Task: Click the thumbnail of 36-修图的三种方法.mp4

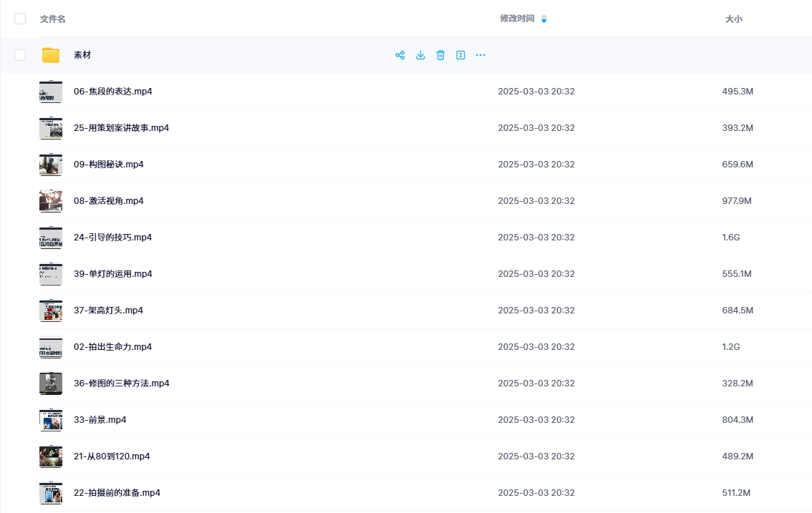Action: (x=51, y=383)
